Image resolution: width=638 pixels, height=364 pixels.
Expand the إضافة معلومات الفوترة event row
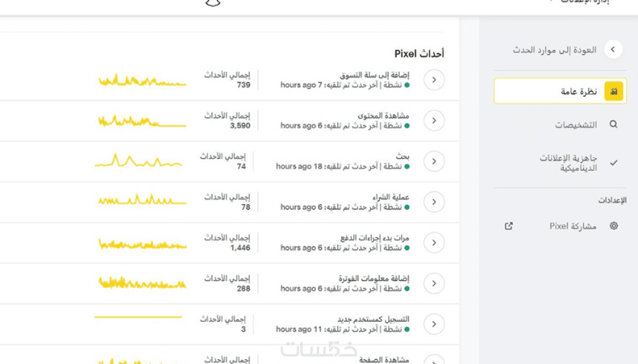click(x=434, y=283)
